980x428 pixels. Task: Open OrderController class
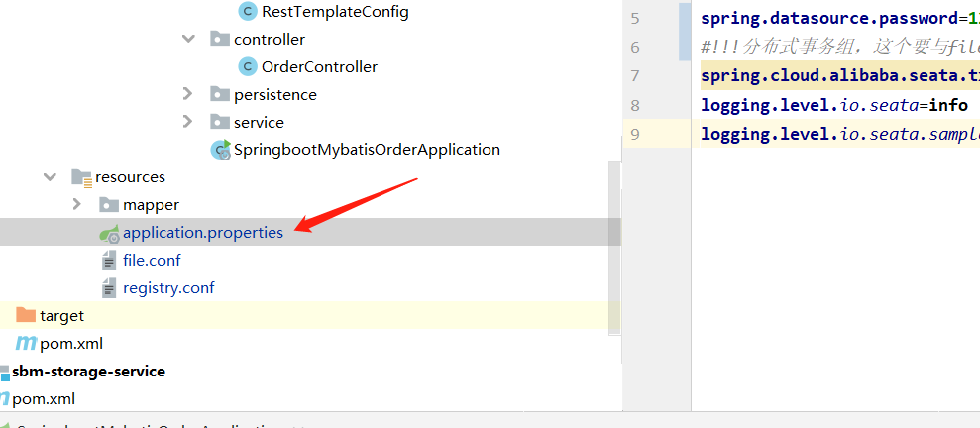pos(319,66)
